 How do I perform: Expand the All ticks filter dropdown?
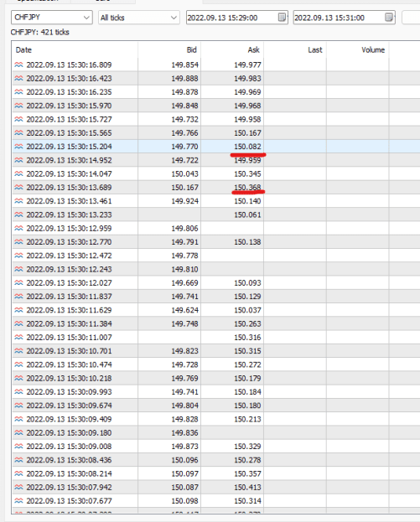pyautogui.click(x=139, y=18)
